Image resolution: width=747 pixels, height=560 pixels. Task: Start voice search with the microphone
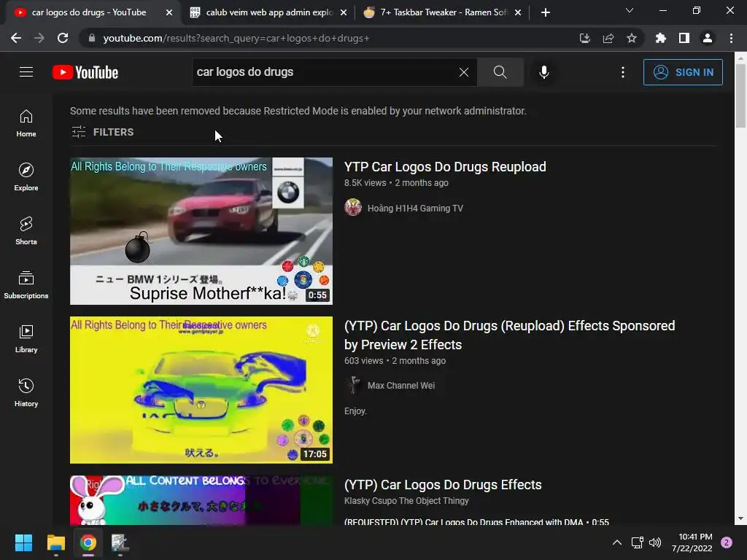543,72
